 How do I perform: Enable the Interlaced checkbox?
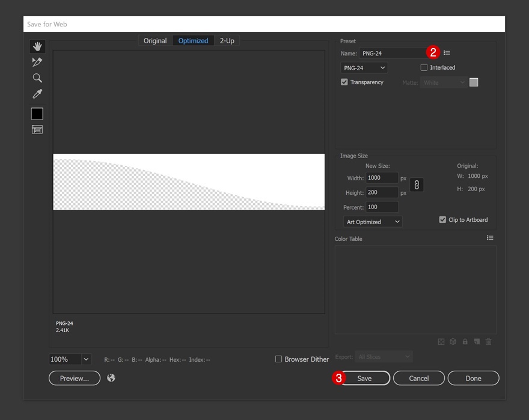click(424, 67)
